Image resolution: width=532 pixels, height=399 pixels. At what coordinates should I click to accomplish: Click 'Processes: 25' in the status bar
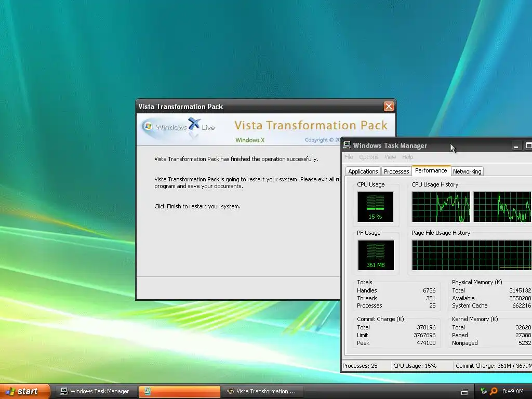pyautogui.click(x=360, y=366)
